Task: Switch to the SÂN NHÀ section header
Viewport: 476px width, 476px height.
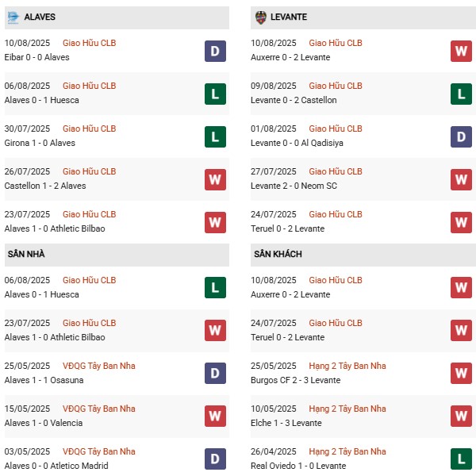Action: [25, 254]
